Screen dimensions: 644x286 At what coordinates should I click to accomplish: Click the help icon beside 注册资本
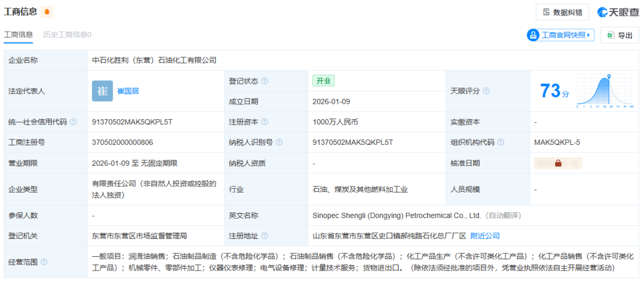pyautogui.click(x=265, y=122)
